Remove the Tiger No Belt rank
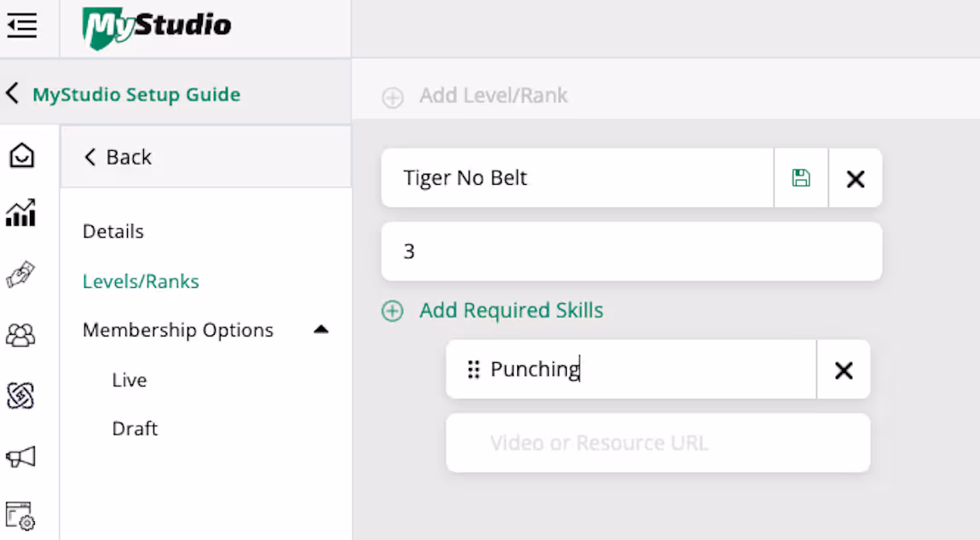 pyautogui.click(x=855, y=178)
